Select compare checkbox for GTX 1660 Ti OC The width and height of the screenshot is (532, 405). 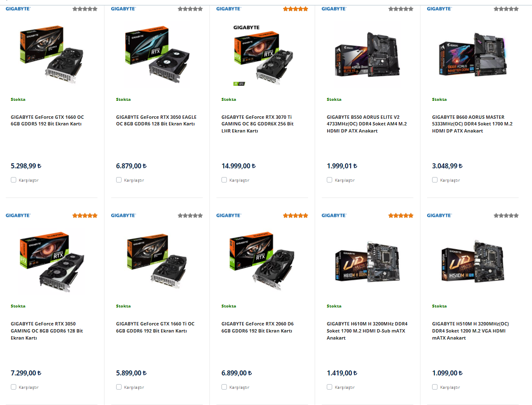(119, 387)
